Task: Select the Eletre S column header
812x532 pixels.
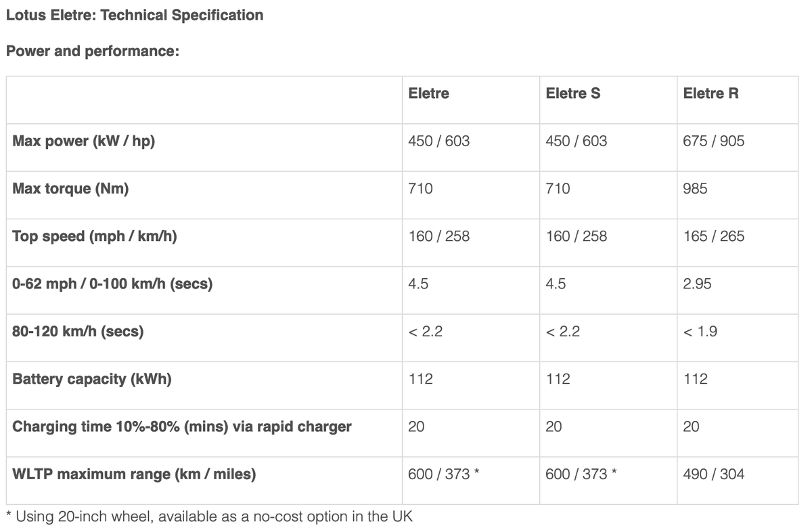Action: point(572,93)
